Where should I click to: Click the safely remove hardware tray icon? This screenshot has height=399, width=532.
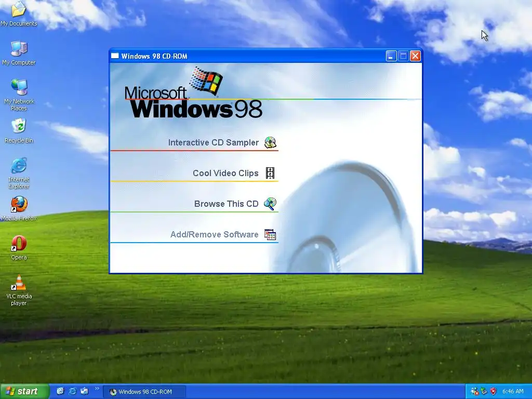coord(484,392)
